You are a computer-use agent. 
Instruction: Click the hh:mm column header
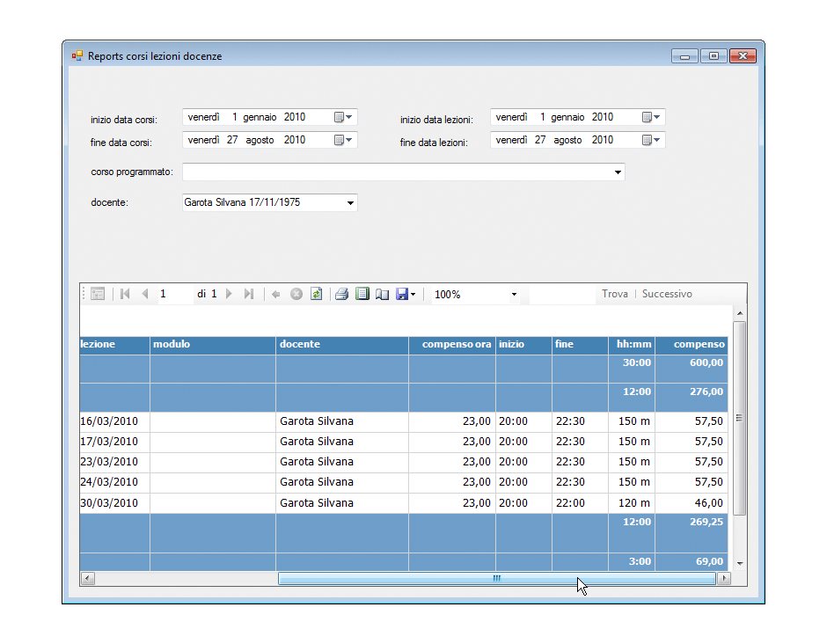[x=632, y=344]
